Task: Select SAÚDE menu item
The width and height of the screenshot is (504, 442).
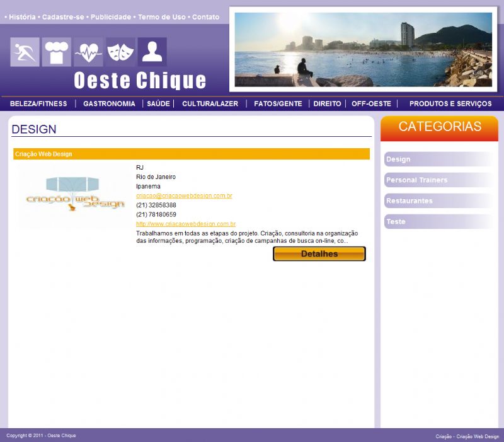Action: coord(159,103)
